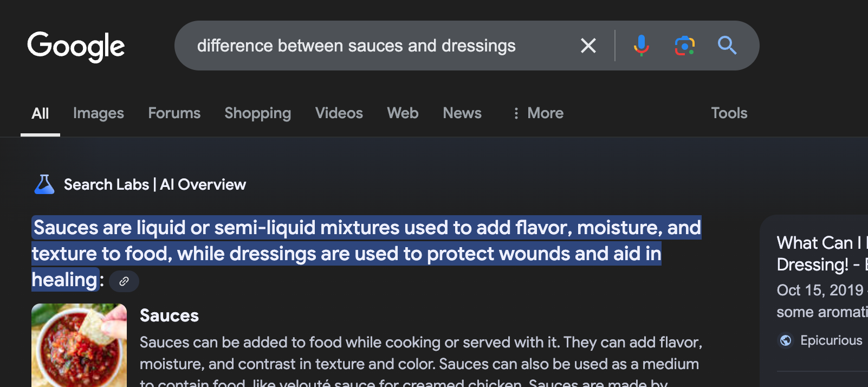Viewport: 868px width, 387px height.
Task: Switch to the Forums tab
Action: [174, 113]
